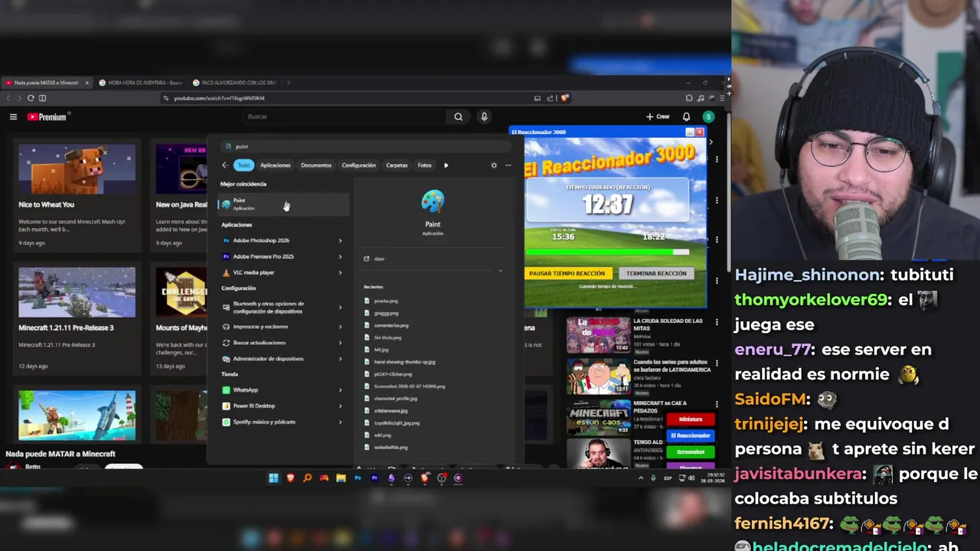Reload the page in browser toolbar
The image size is (980, 551).
31,98
